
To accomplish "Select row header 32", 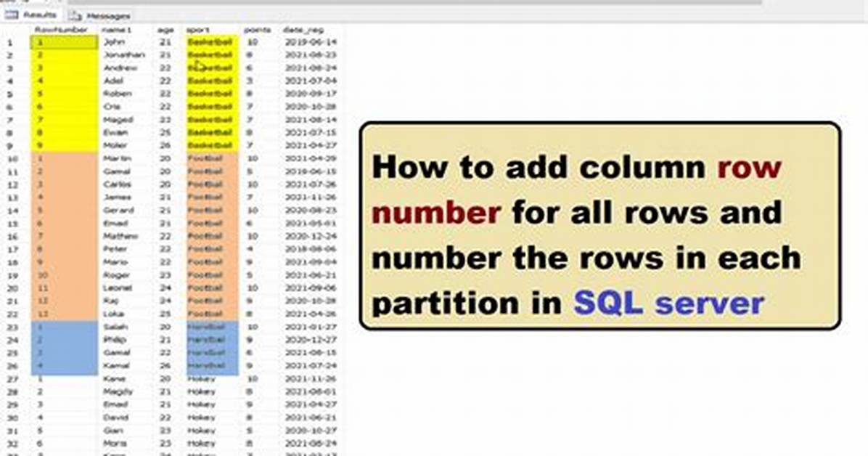I will (12, 444).
